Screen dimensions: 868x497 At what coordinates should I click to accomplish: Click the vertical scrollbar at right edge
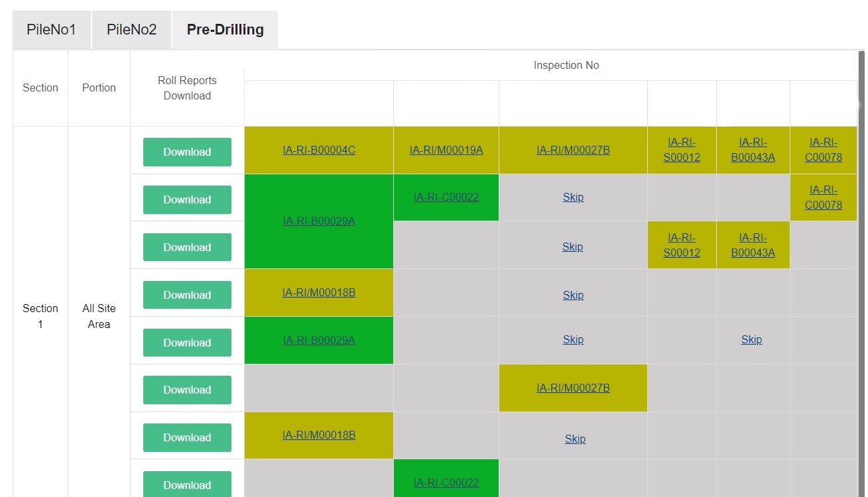click(861, 265)
